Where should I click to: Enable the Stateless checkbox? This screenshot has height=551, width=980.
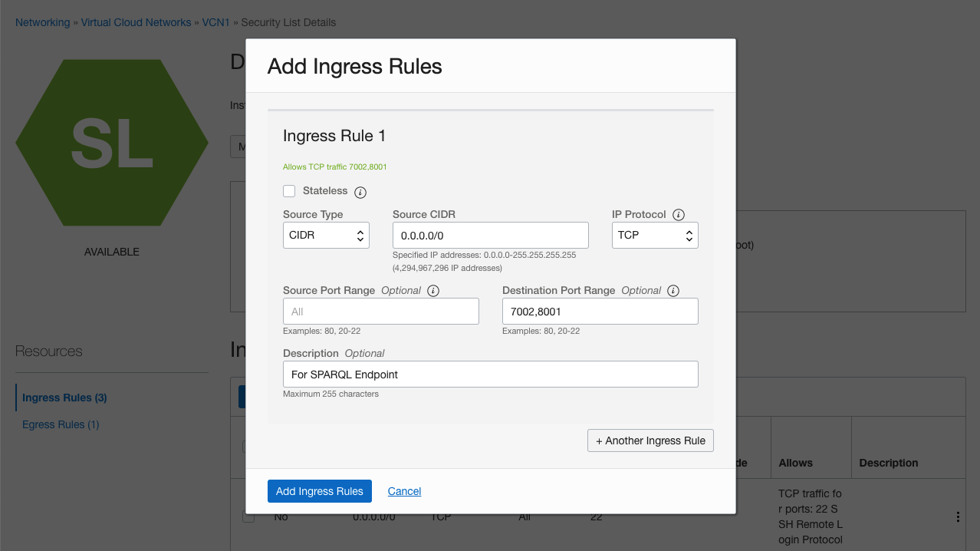click(x=289, y=191)
